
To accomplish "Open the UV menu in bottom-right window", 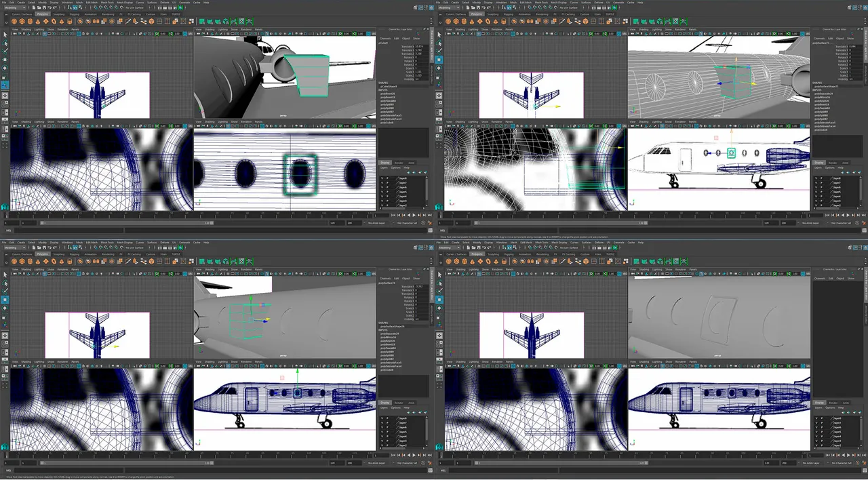I will (609, 243).
